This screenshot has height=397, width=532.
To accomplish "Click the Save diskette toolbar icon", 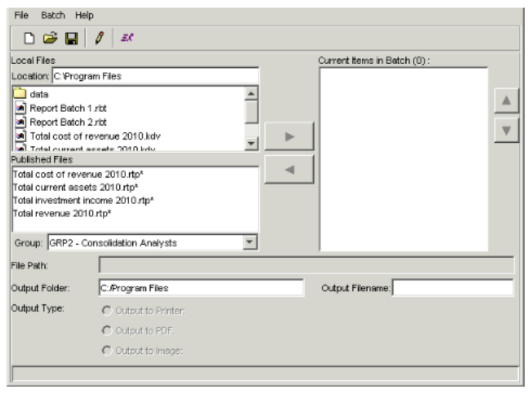I will (x=70, y=36).
